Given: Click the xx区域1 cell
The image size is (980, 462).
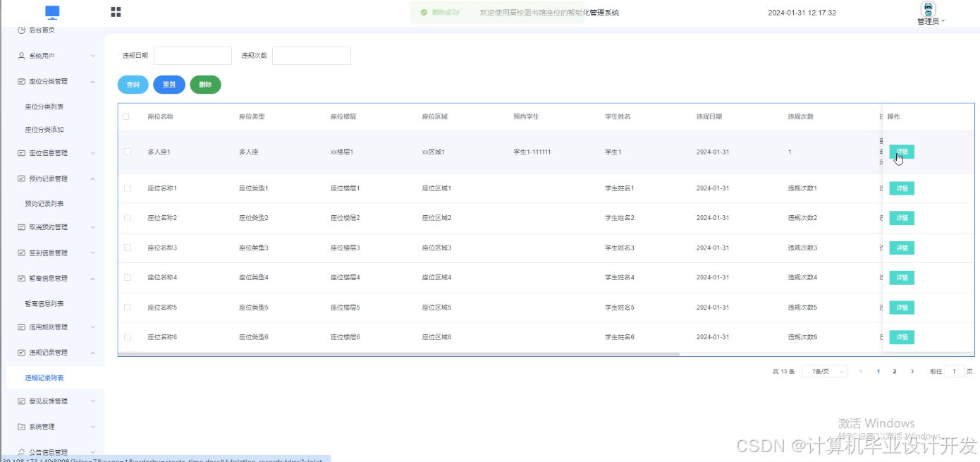Looking at the screenshot, I should click(434, 152).
